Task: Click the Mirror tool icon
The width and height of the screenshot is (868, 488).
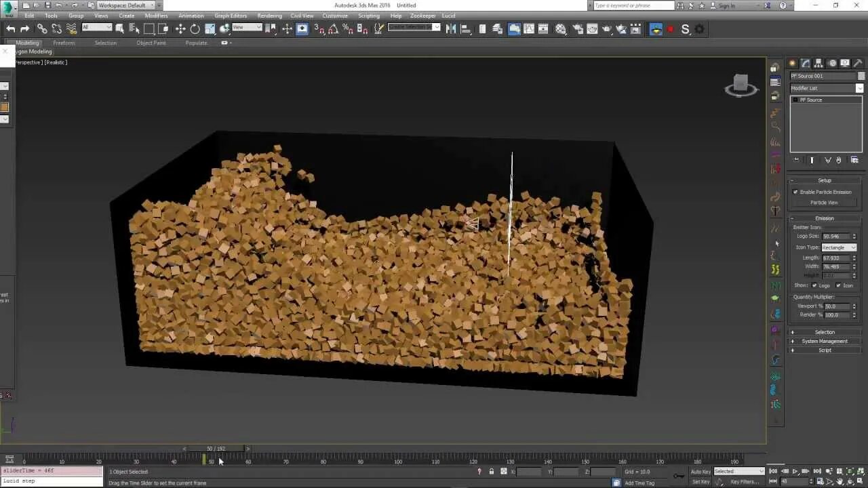Action: coord(451,28)
